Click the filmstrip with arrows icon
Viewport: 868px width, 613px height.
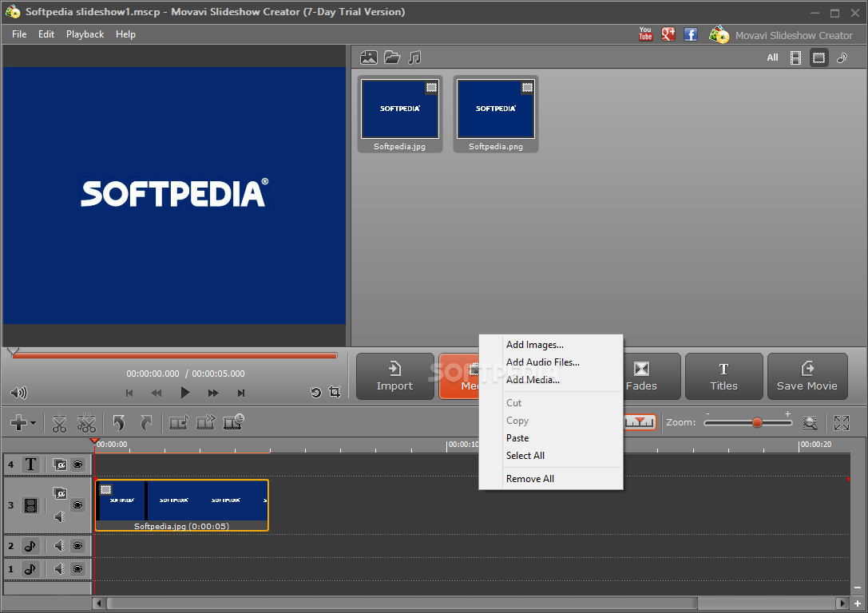pyautogui.click(x=206, y=423)
